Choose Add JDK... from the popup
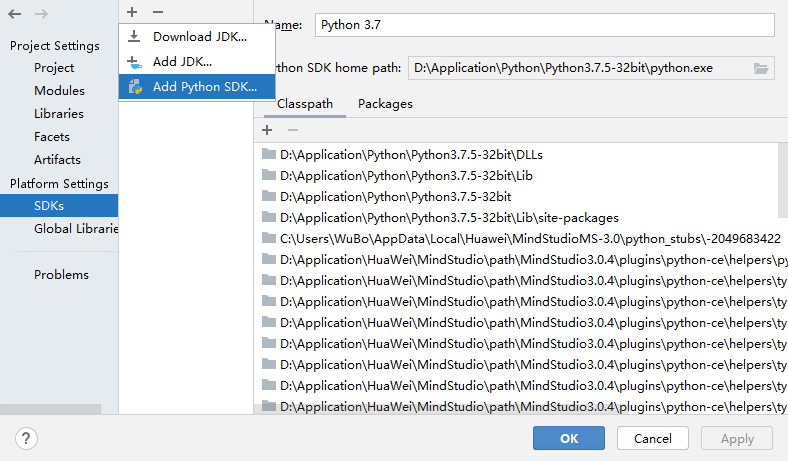Viewport: 788px width, 461px height. point(182,61)
